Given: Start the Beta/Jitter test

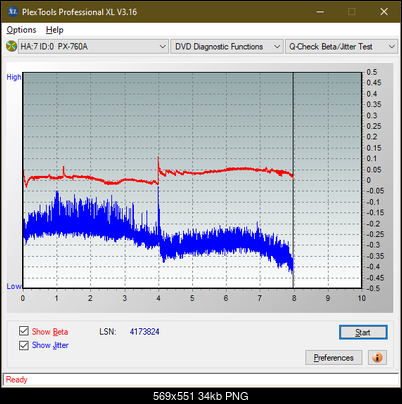Looking at the screenshot, I should 363,332.
